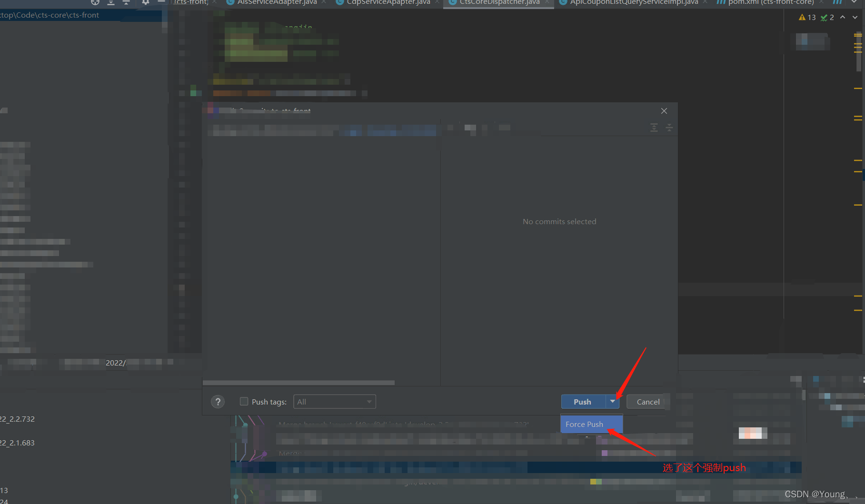Click the first yellow warning marker in the editor gutter
Screen dimensions: 865x504
point(858,35)
